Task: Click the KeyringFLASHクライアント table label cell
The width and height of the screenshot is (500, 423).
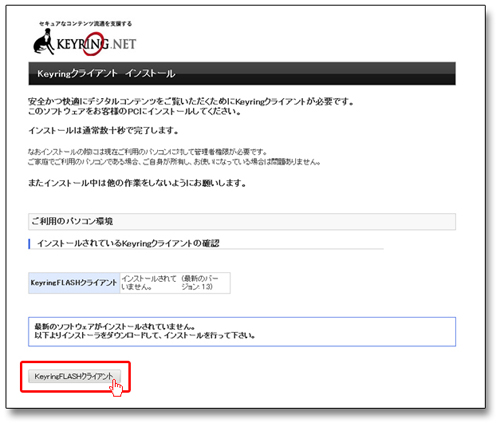Action: tap(74, 283)
